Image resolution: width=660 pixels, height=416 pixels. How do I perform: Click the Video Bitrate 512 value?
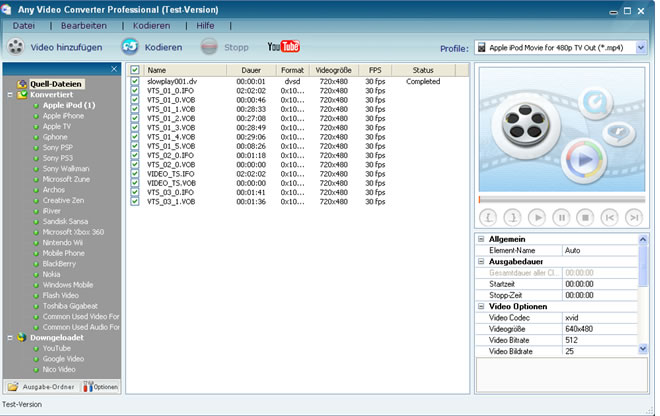[600, 340]
